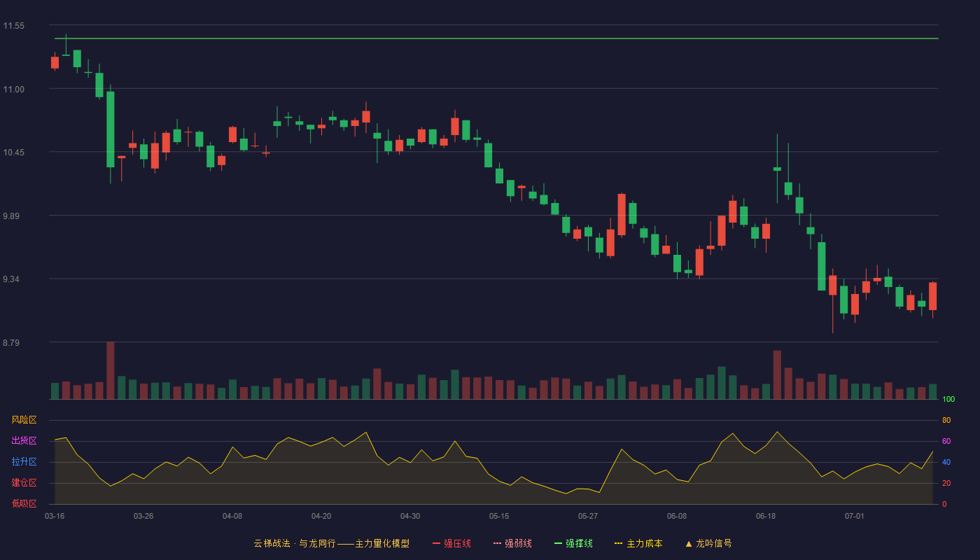Toggle the 强压线 legend item
Image resolution: width=980 pixels, height=560 pixels.
pos(451,543)
